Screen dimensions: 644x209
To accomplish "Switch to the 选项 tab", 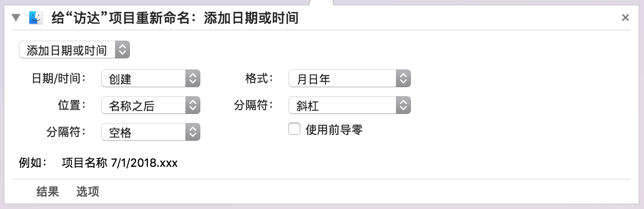I will pyautogui.click(x=88, y=192).
